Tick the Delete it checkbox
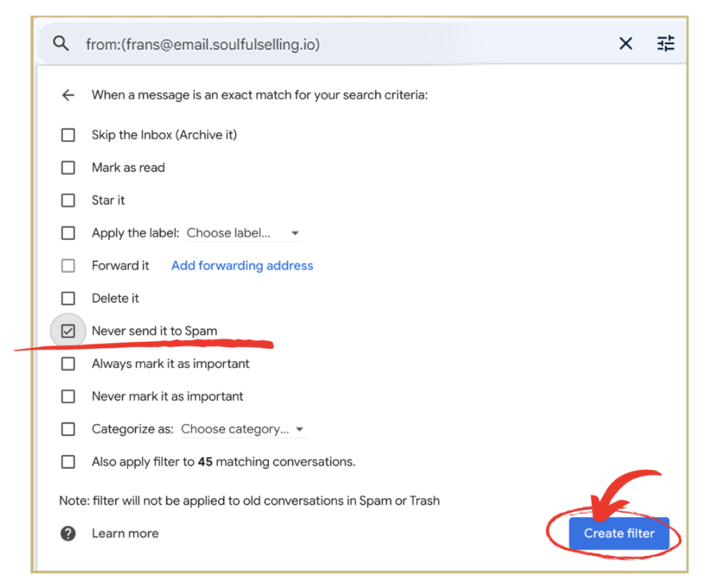 (x=68, y=298)
